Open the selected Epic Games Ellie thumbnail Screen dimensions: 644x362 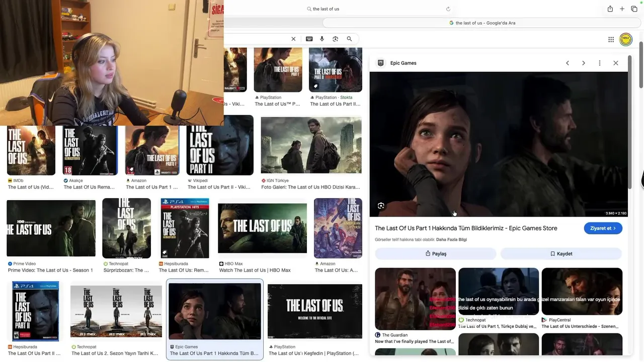point(215,311)
